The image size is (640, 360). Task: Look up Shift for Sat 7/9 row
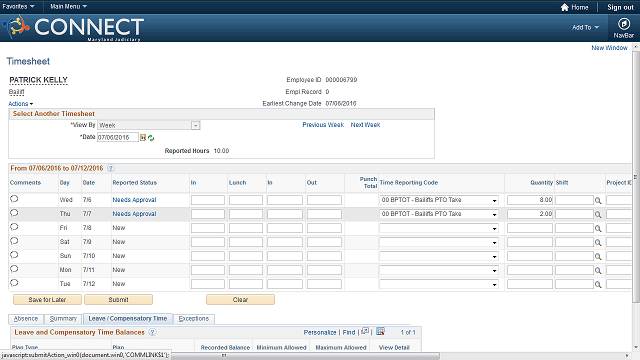point(598,242)
